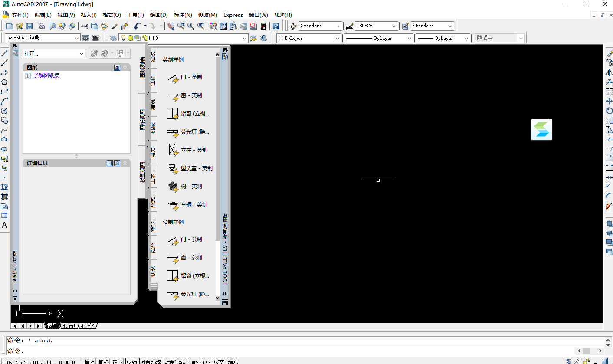Click the command line input field

tap(291, 351)
